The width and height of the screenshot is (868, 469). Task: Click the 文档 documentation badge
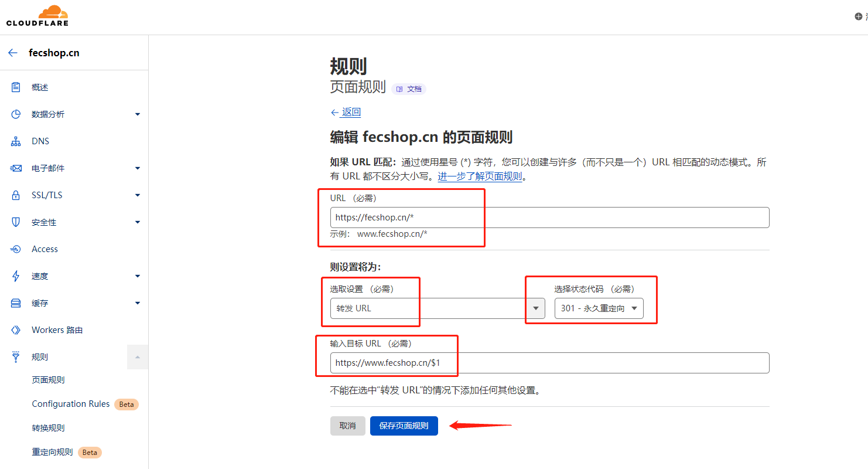click(x=409, y=89)
